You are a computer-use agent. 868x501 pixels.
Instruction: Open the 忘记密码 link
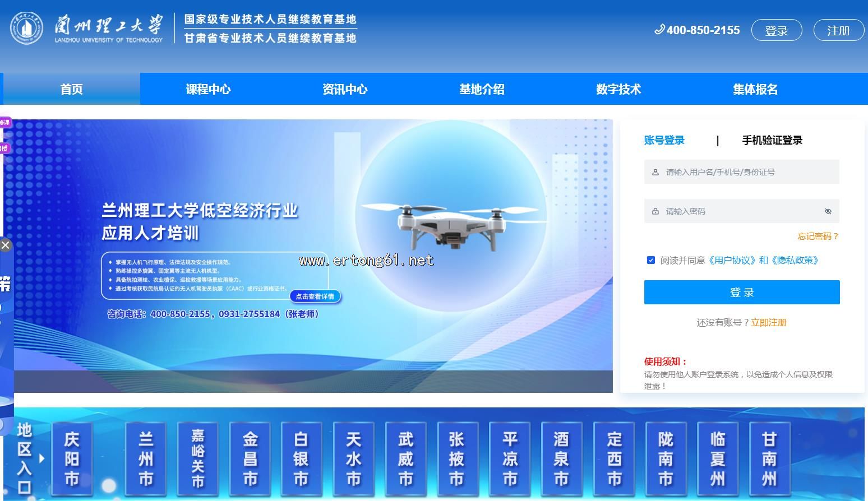[x=818, y=236]
